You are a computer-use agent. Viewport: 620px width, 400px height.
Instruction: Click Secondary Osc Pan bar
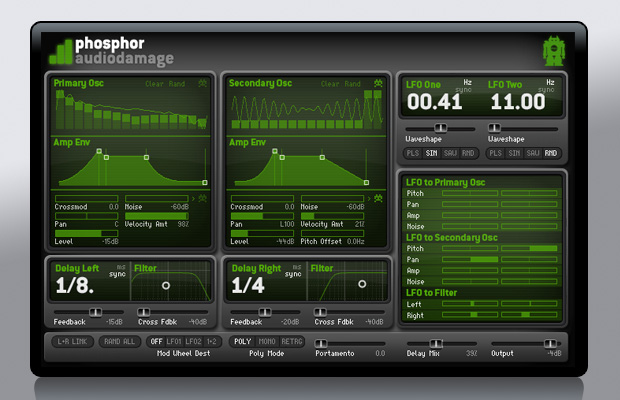point(263,216)
